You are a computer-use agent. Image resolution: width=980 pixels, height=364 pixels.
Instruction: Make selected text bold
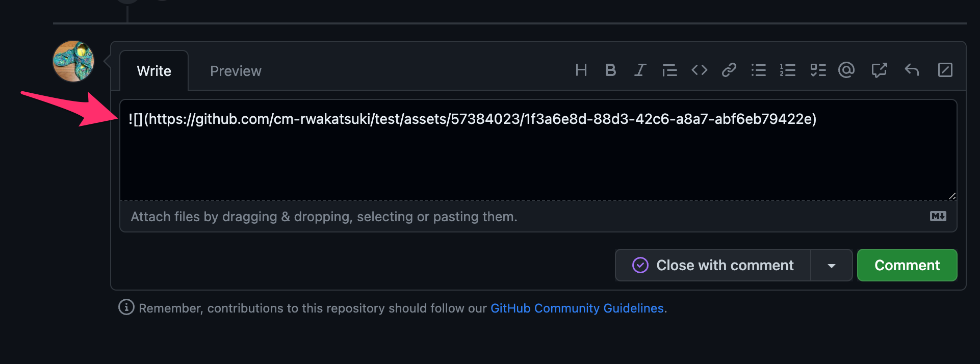click(x=610, y=70)
